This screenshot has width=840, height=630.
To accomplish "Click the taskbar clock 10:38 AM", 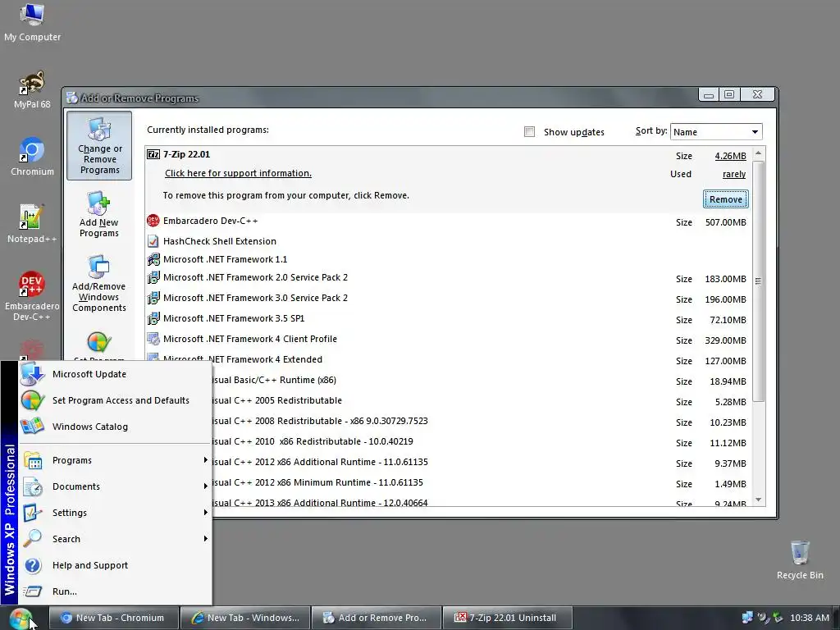I will pyautogui.click(x=809, y=618).
